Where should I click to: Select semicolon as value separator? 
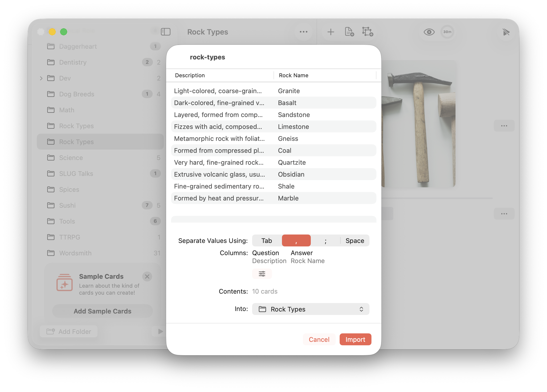[x=325, y=240]
